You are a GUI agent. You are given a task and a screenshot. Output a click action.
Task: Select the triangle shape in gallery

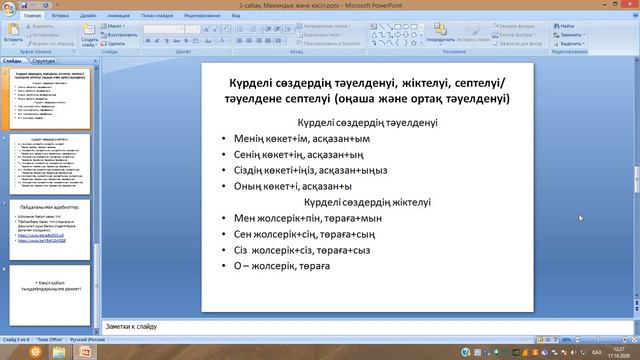click(x=373, y=35)
